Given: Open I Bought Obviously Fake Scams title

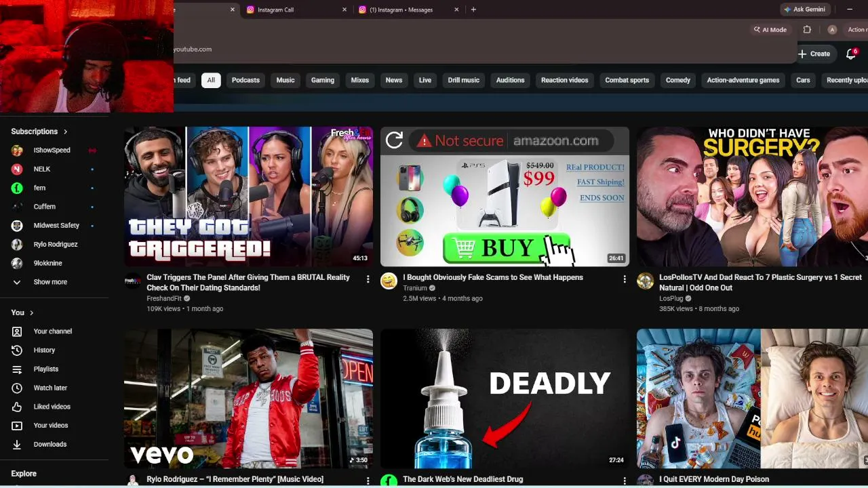Looking at the screenshot, I should pyautogui.click(x=493, y=277).
